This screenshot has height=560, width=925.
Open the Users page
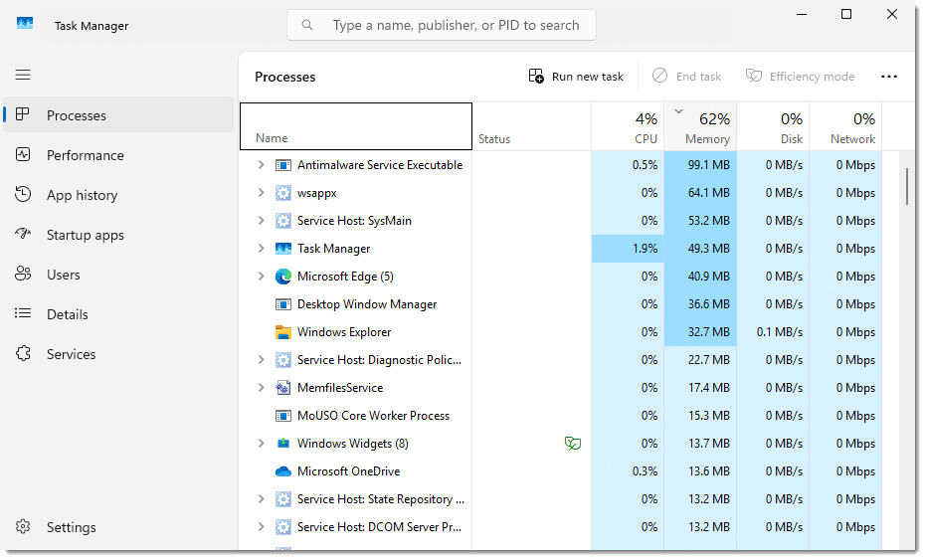pos(118,275)
